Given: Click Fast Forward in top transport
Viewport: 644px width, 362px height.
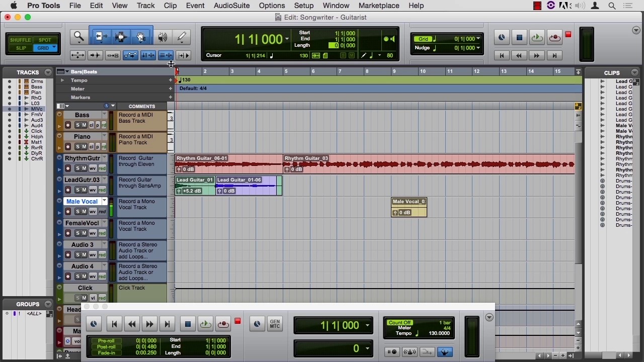Looking at the screenshot, I should 537,55.
